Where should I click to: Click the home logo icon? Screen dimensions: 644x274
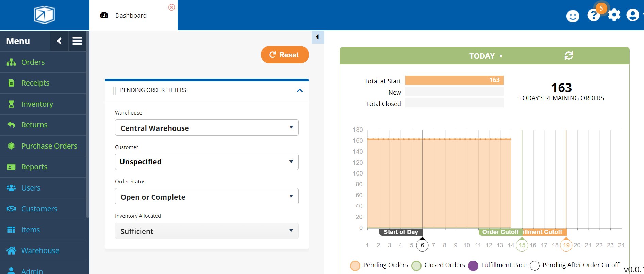pos(44,15)
